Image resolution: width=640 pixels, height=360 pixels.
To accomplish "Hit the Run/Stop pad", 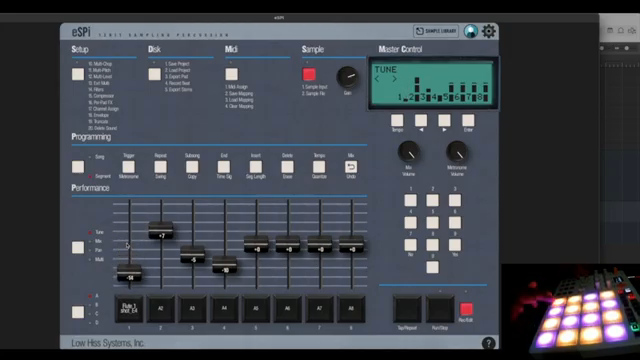I will click(x=440, y=309).
